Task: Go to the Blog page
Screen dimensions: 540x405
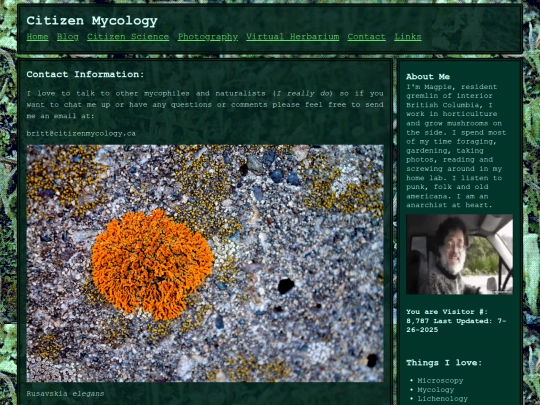Action: 68,37
